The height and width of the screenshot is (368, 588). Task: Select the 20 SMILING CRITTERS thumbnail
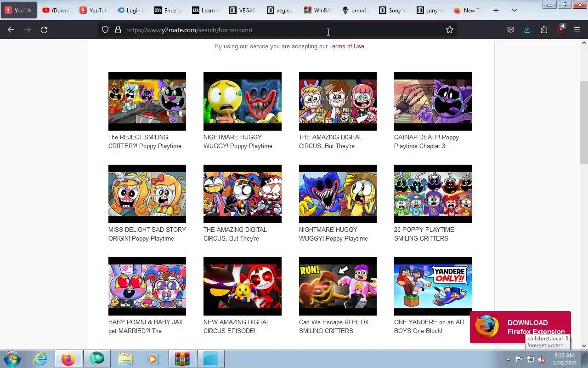pyautogui.click(x=433, y=194)
